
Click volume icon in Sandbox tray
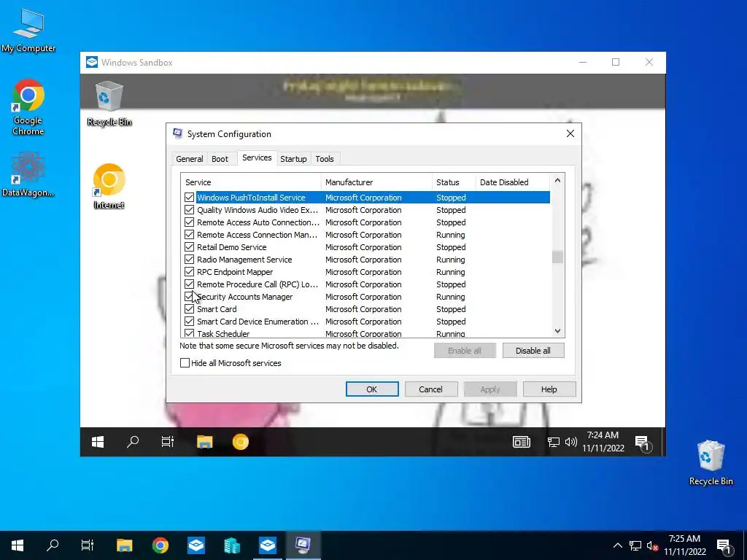(570, 443)
